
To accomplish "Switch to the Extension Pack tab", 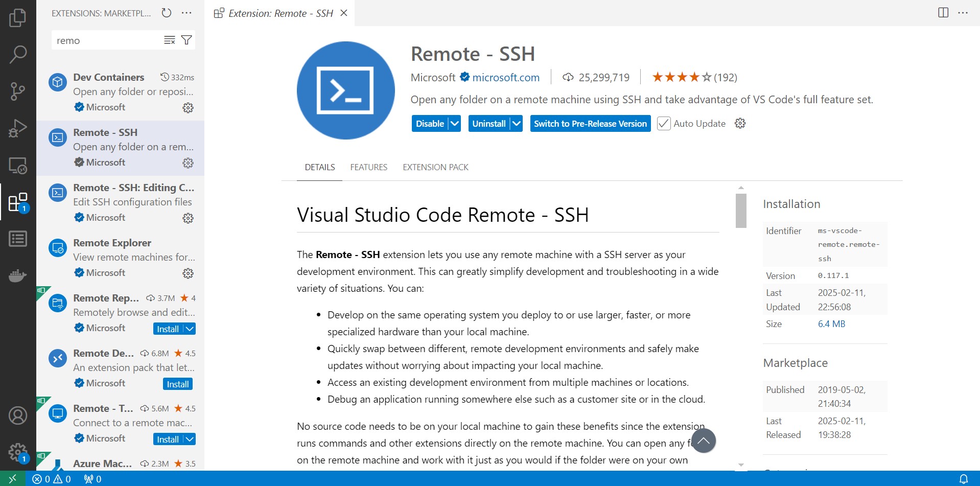I will 435,167.
